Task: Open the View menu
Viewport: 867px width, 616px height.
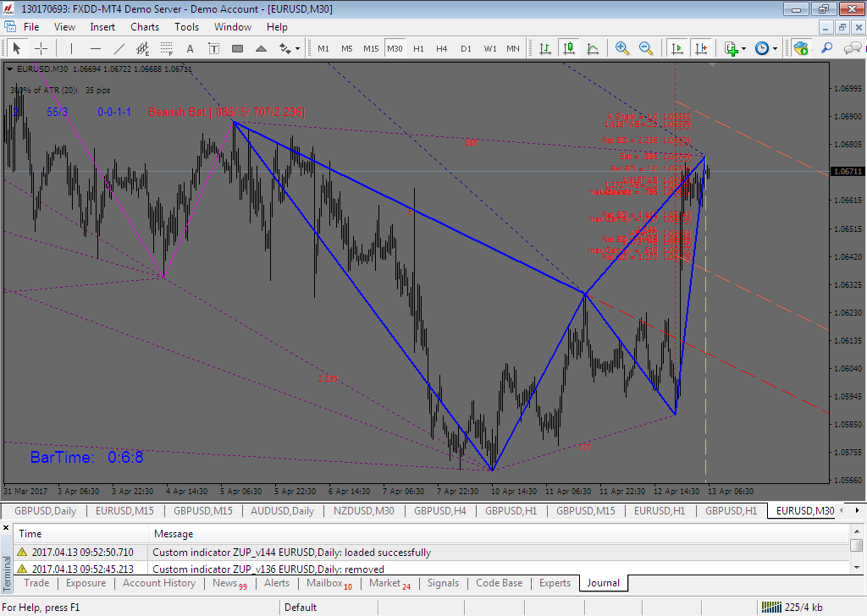Action: (x=64, y=27)
